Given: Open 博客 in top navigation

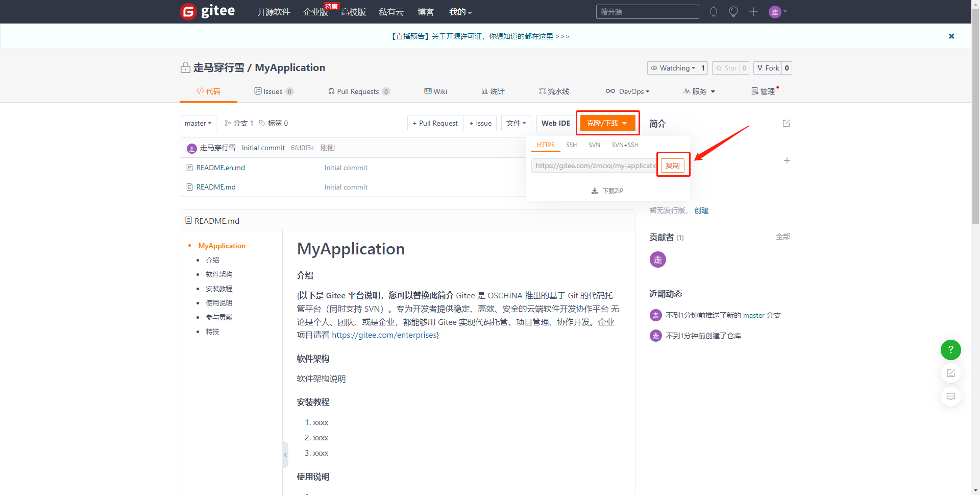Looking at the screenshot, I should coord(426,12).
